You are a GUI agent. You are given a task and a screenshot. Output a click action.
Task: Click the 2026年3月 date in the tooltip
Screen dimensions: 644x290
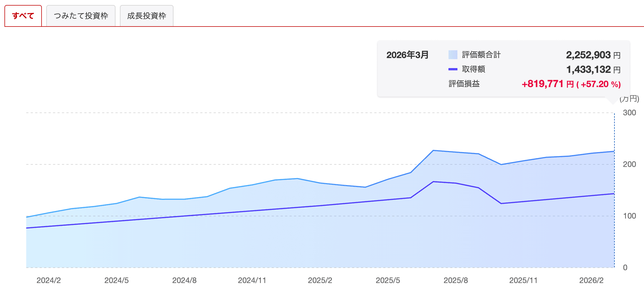point(407,55)
